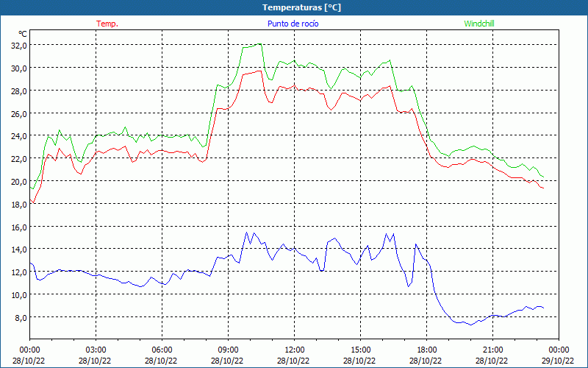Click the 12:00 time axis label

[295, 350]
